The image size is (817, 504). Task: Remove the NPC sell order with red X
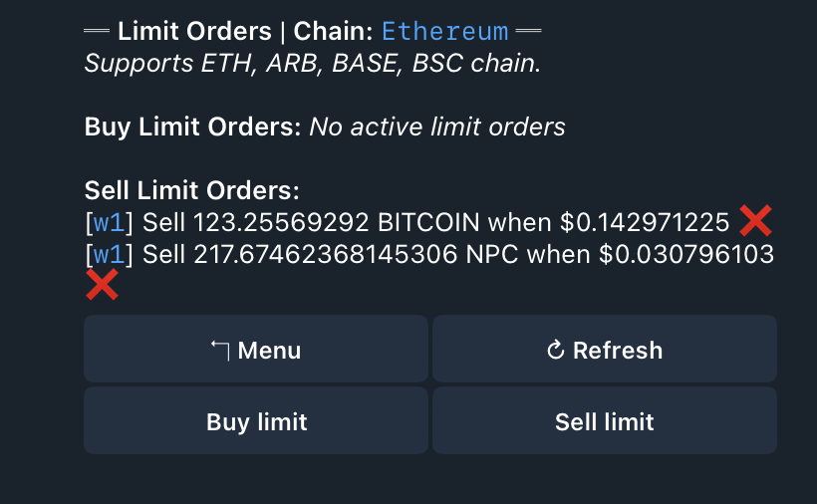(x=102, y=286)
